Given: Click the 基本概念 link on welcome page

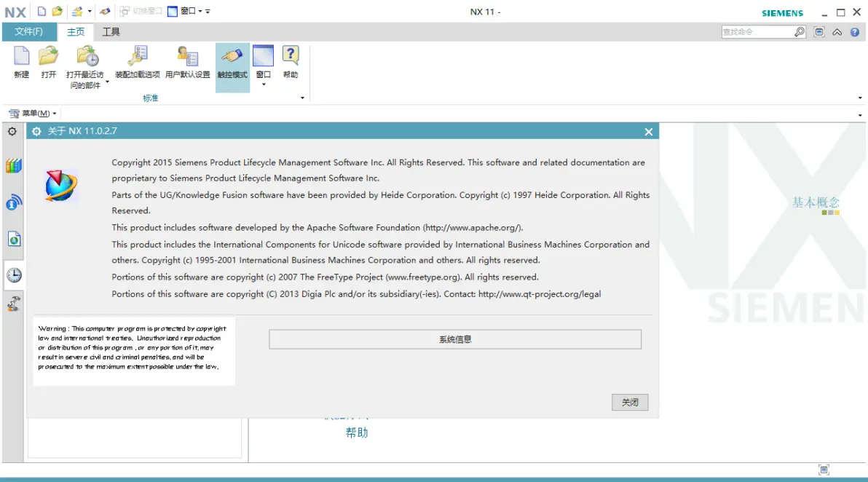Looking at the screenshot, I should tap(816, 202).
